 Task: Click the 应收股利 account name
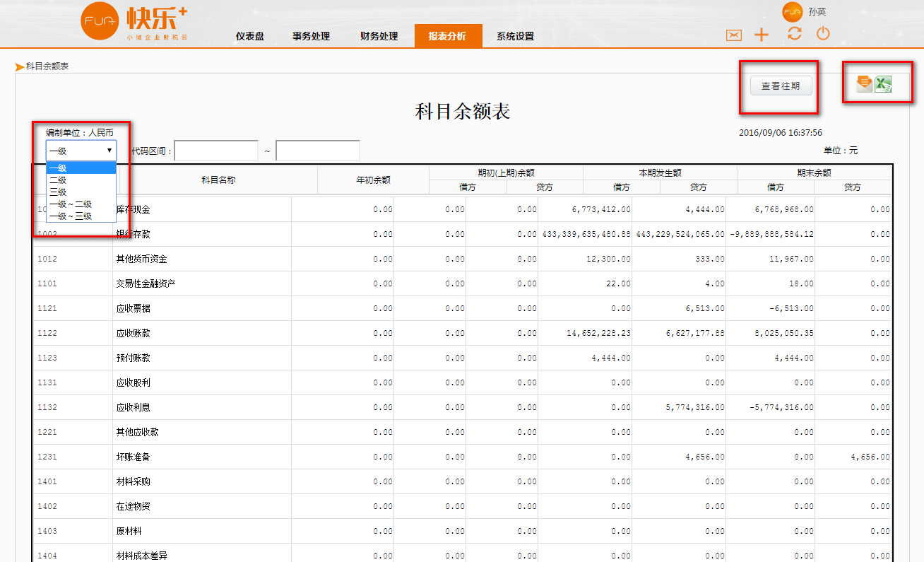134,382
